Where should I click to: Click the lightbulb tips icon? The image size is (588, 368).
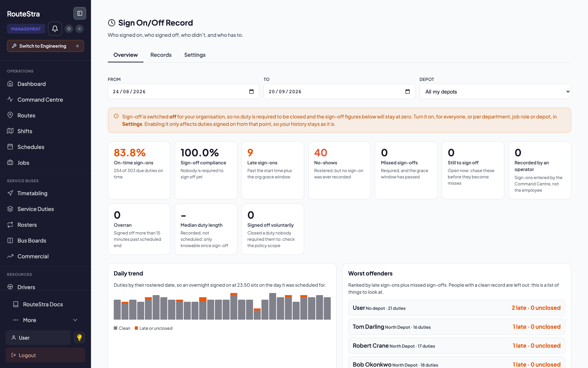point(79,337)
